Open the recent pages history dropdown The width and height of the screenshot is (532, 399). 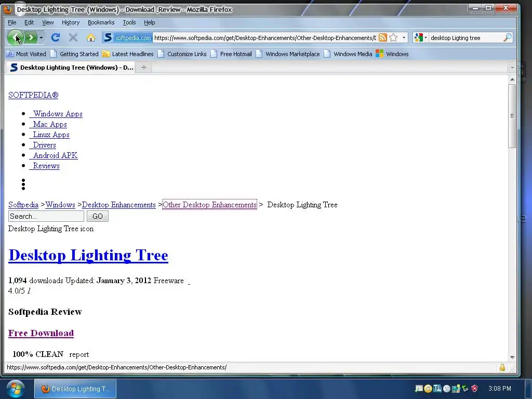click(x=41, y=37)
